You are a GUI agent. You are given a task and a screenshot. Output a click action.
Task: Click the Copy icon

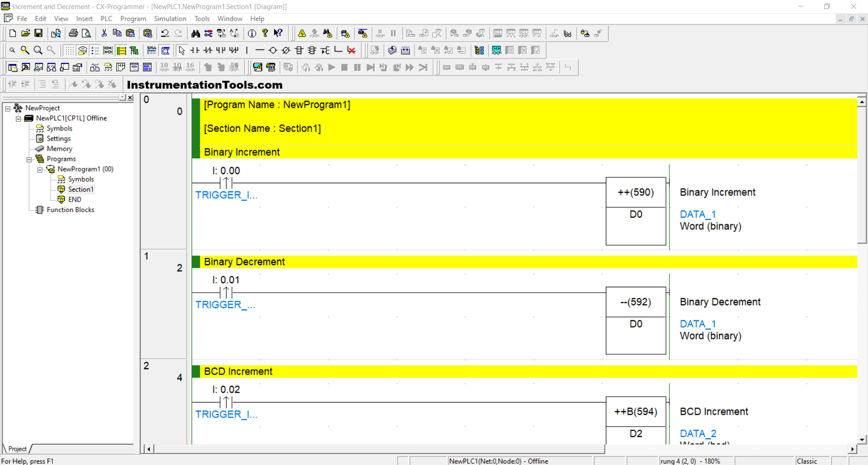(117, 33)
